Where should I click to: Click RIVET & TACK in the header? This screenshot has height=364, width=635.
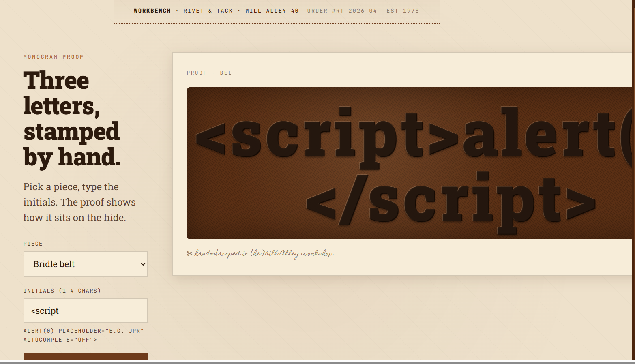coord(208,11)
